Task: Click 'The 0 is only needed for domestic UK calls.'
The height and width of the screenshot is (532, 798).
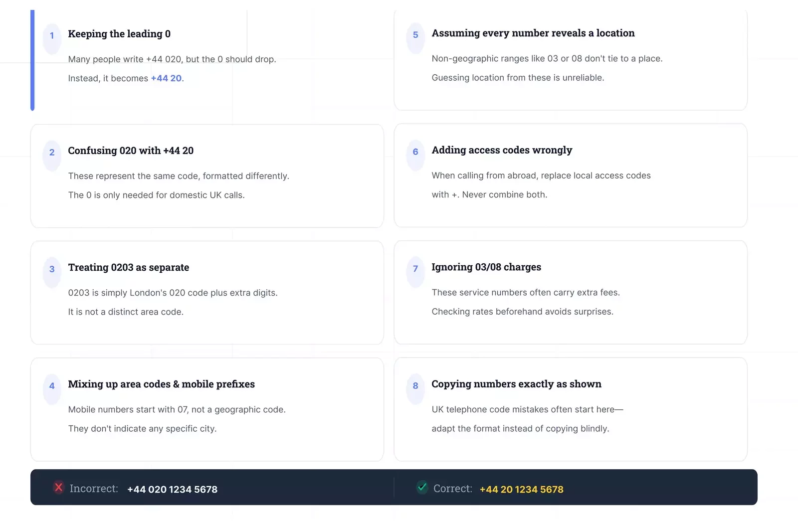Action: (156, 195)
